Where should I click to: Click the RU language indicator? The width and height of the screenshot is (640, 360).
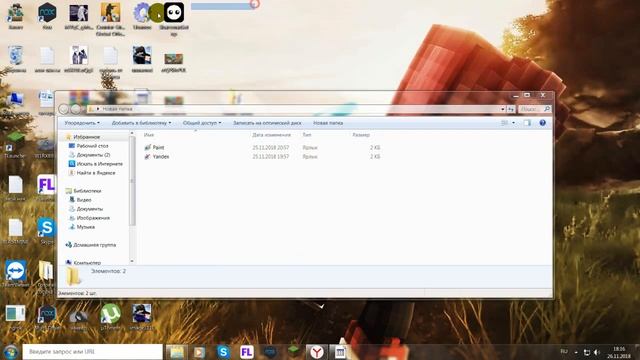(x=564, y=351)
